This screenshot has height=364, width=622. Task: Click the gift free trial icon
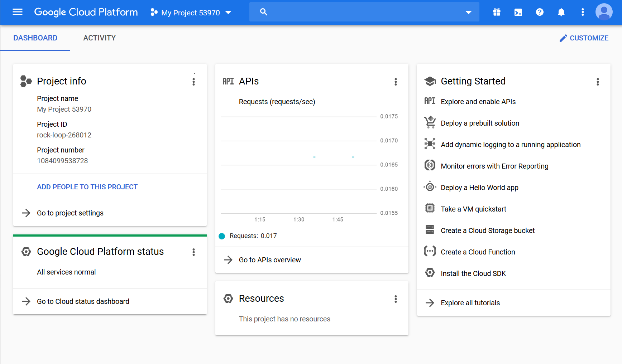[x=497, y=12]
